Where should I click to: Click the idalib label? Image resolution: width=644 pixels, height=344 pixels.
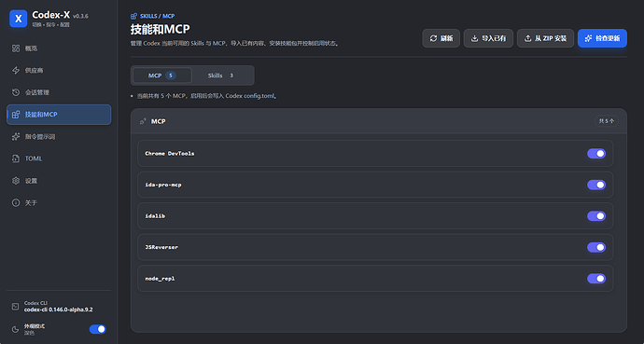click(155, 216)
